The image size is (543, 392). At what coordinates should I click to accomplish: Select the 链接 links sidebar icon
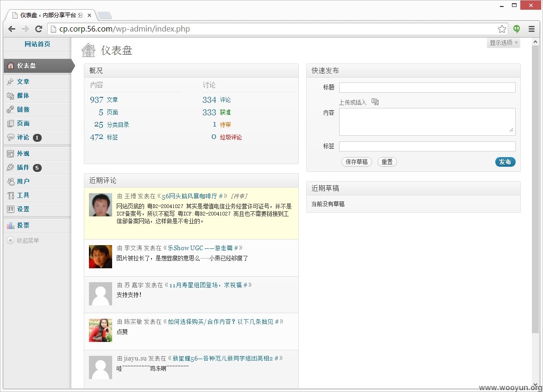click(x=10, y=110)
